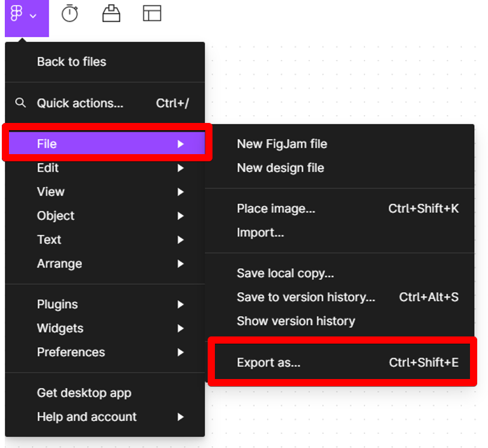488x448 pixels.
Task: Create a New FigJam file
Action: point(282,144)
